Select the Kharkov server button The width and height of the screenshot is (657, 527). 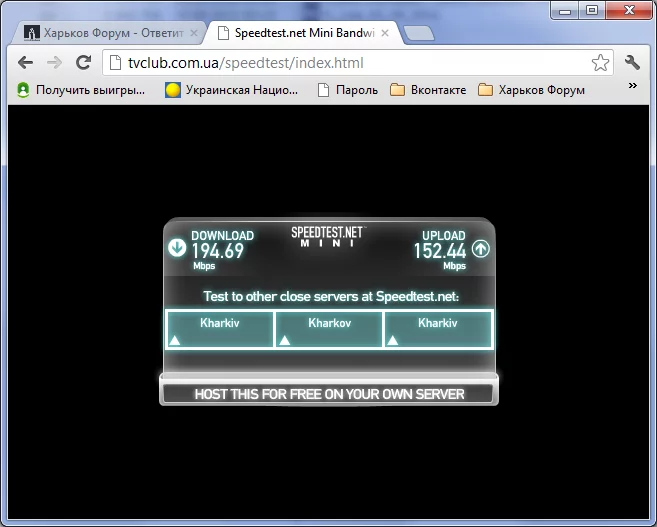pyautogui.click(x=329, y=329)
